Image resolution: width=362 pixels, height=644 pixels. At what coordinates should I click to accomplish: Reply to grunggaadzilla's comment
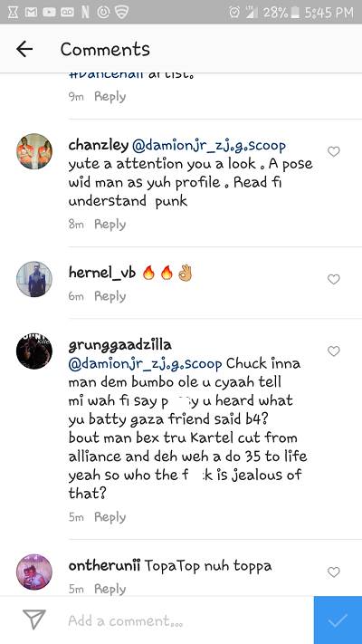[110, 517]
